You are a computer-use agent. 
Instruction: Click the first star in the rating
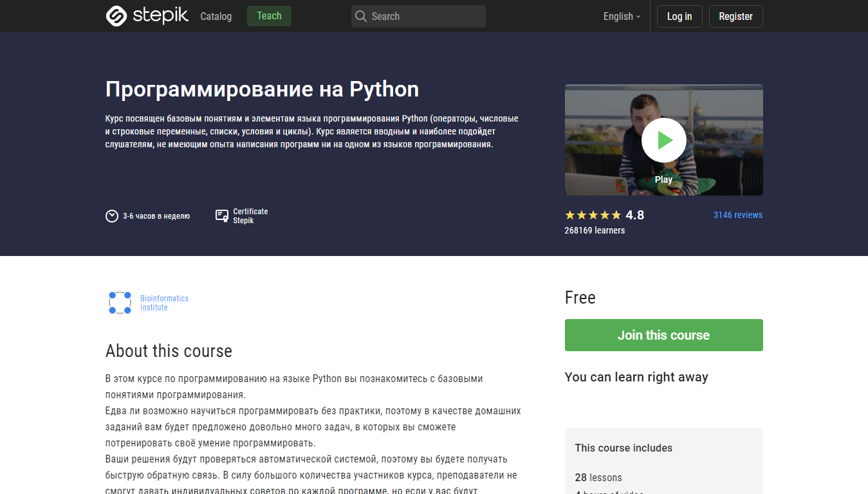(569, 215)
